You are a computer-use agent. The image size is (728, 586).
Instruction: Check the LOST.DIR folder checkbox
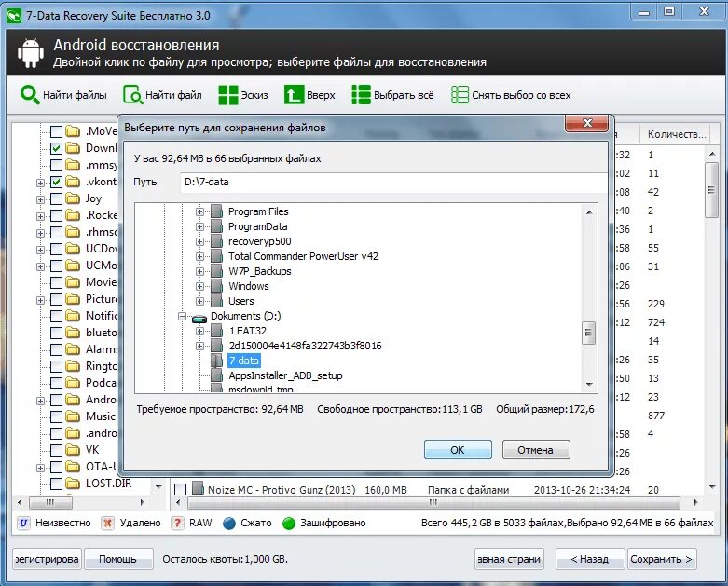56,484
